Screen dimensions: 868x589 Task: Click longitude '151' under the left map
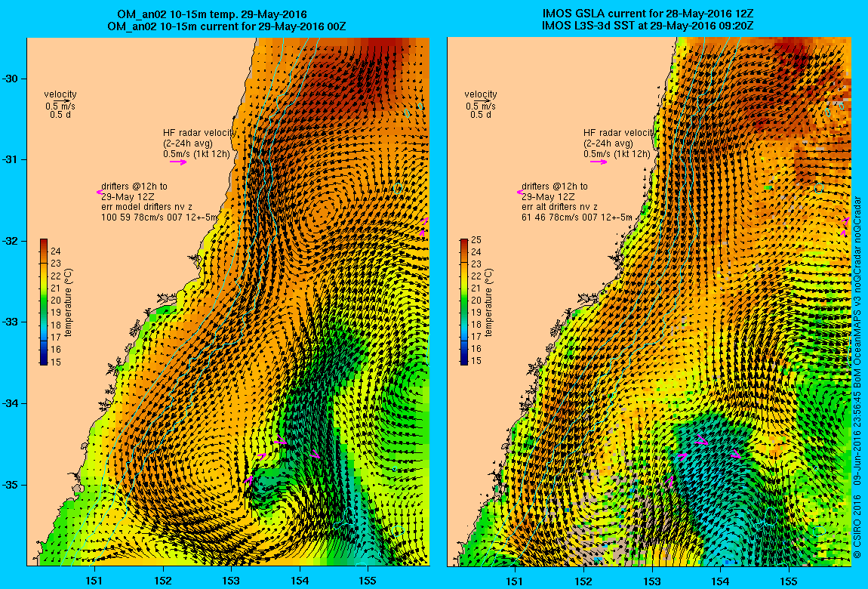coord(94,581)
